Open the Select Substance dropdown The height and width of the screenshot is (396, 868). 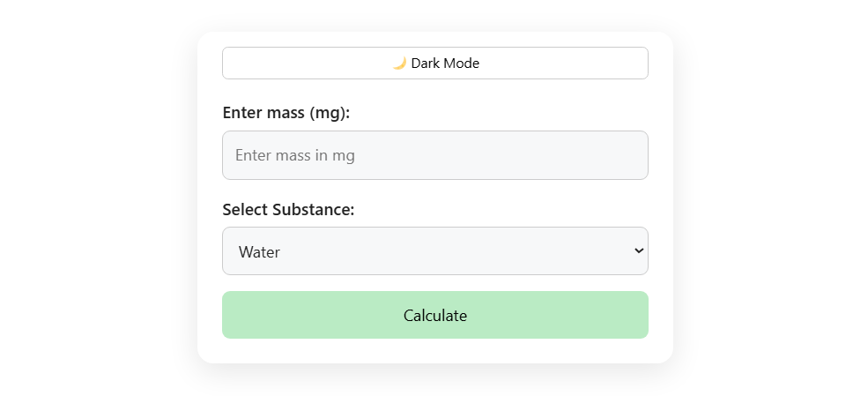click(435, 250)
